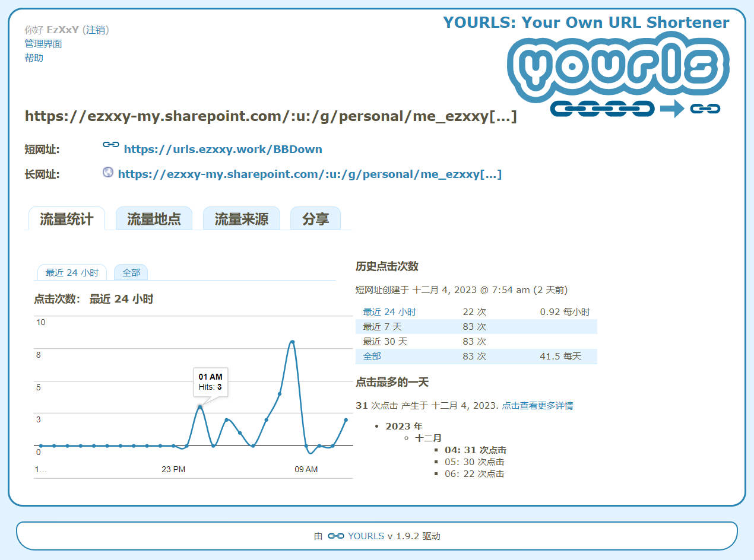Click the chart peak data point near 9

[x=292, y=342]
